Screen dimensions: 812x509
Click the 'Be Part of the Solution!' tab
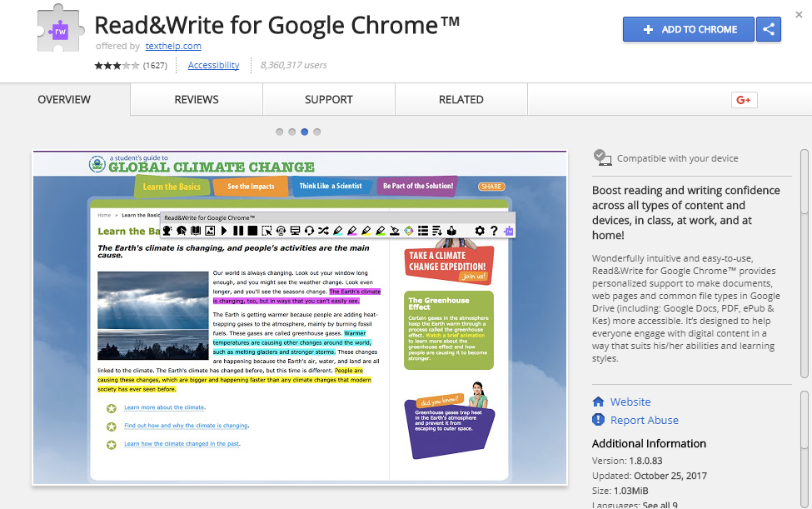pyautogui.click(x=418, y=186)
